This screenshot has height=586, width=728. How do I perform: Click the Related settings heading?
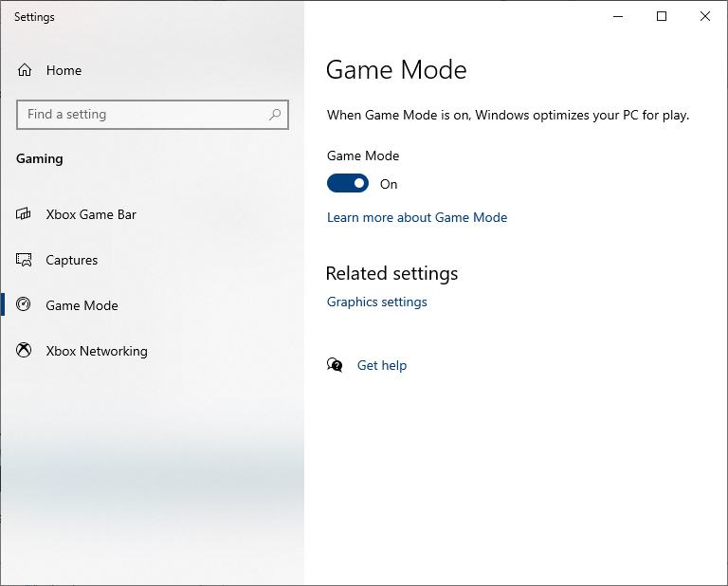pos(391,273)
